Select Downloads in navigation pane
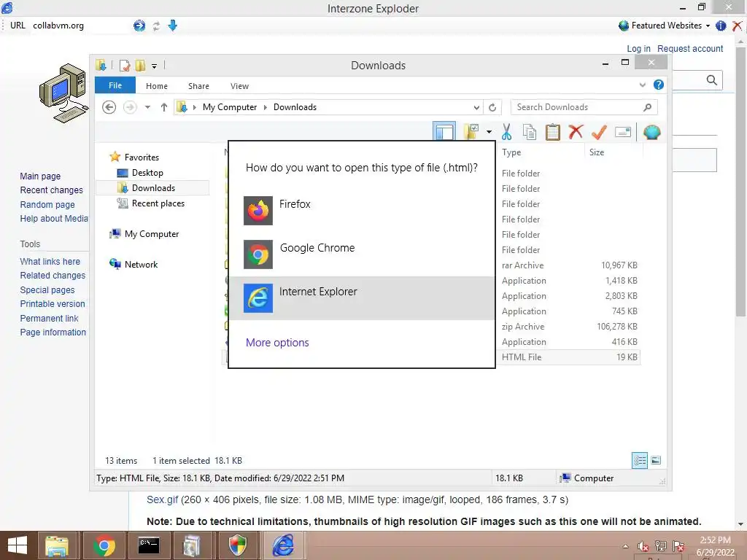 tap(153, 187)
